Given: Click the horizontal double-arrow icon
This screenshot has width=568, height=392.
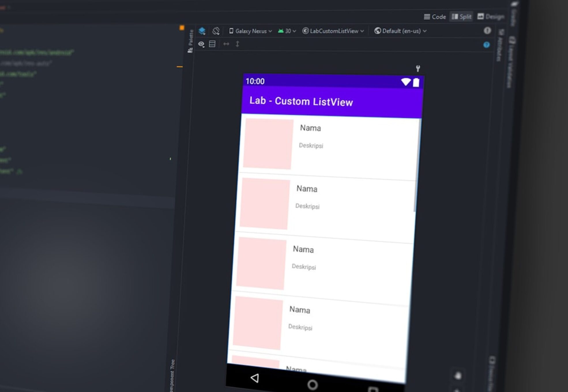Looking at the screenshot, I should click(226, 44).
